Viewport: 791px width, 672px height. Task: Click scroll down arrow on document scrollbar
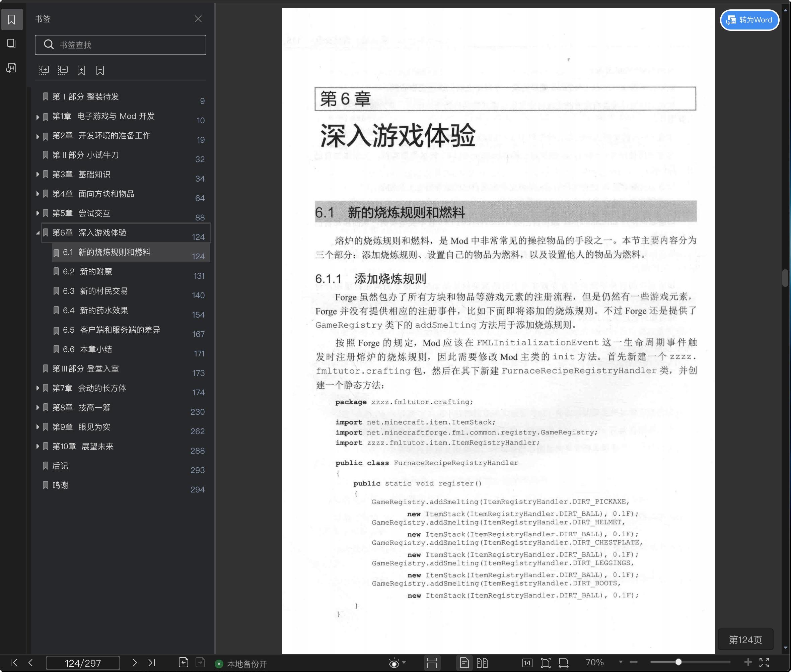[785, 648]
